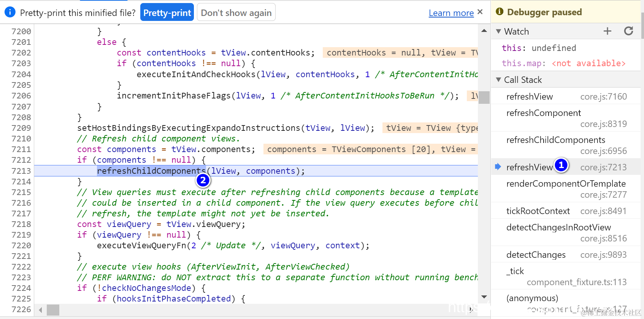Select _tick stack frame
Screen dimensions: 644x319
coord(566,276)
